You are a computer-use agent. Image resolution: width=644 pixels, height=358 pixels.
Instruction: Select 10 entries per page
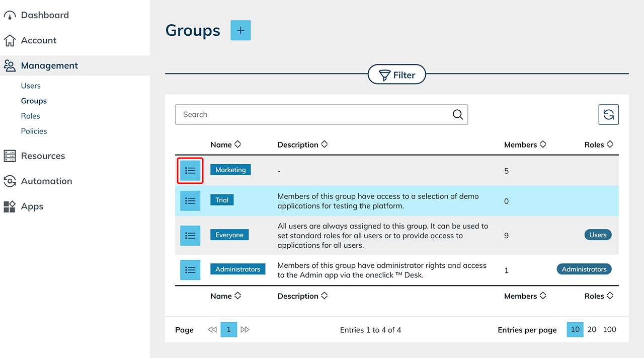575,330
